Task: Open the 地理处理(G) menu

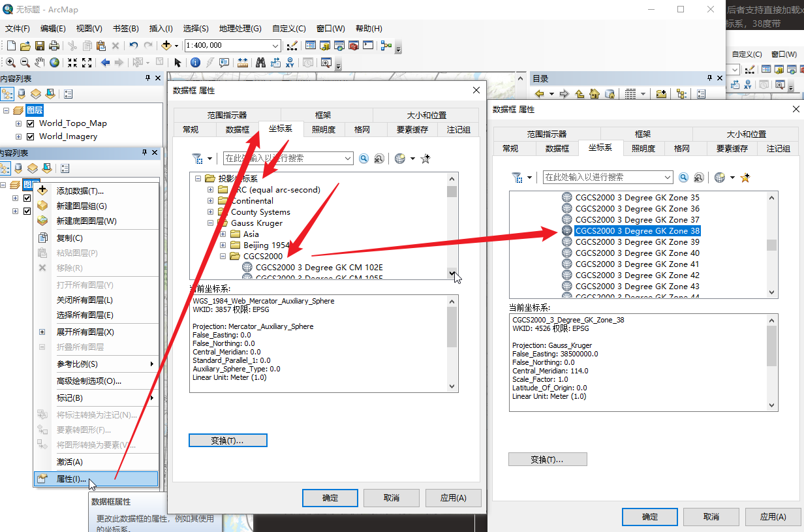Action: pos(240,29)
